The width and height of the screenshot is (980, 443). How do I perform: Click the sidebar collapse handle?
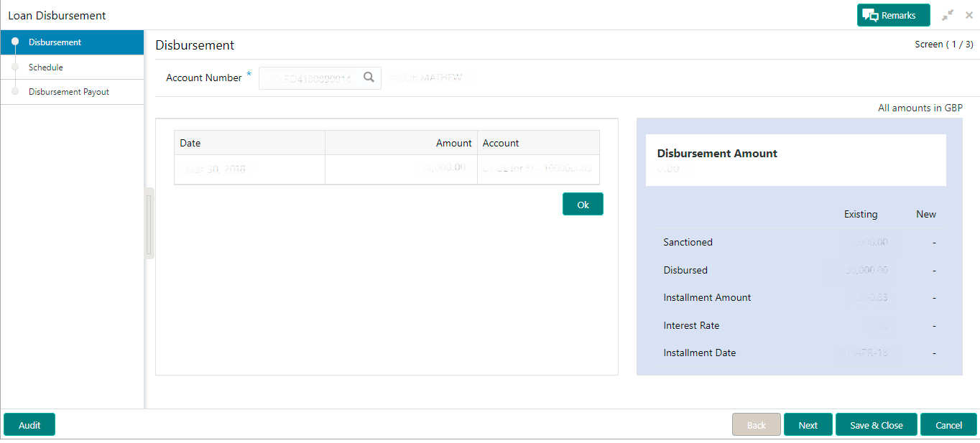click(149, 224)
